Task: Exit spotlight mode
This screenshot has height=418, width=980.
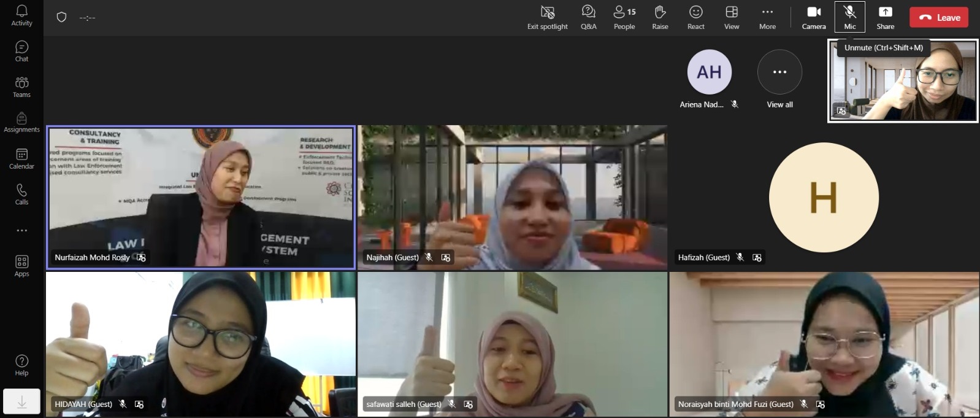Action: pyautogui.click(x=547, y=17)
